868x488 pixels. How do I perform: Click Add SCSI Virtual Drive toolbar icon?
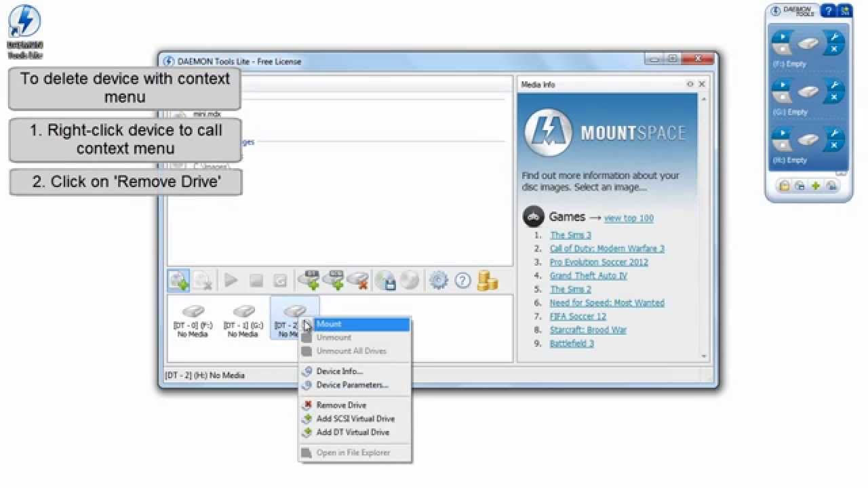tap(334, 279)
